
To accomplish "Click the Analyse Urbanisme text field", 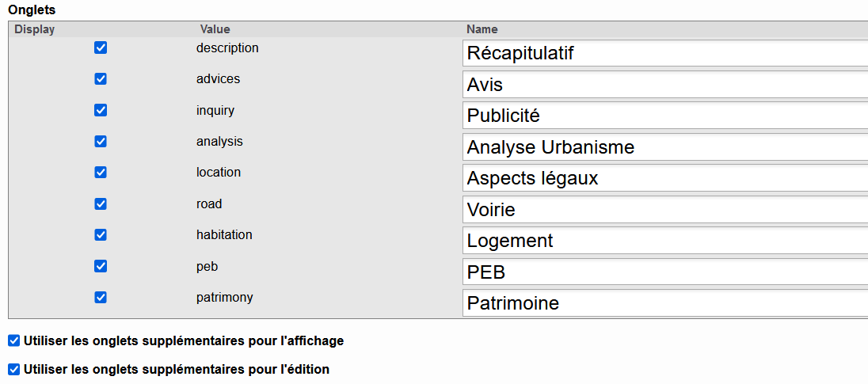I will [664, 147].
